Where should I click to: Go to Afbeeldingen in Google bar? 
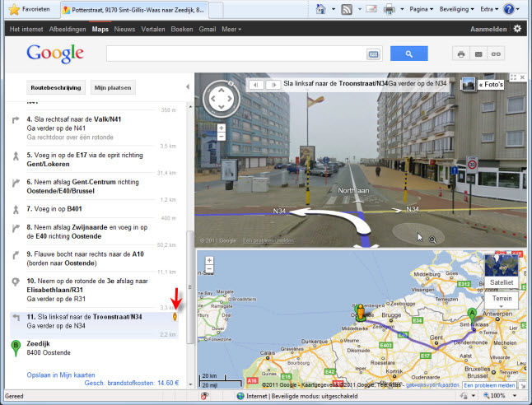pyautogui.click(x=68, y=29)
